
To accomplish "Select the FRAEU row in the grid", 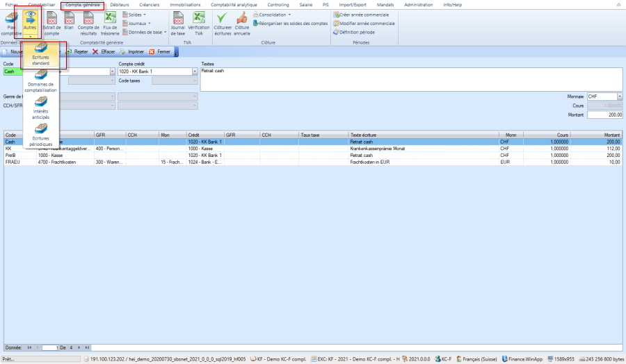I will click(x=14, y=162).
